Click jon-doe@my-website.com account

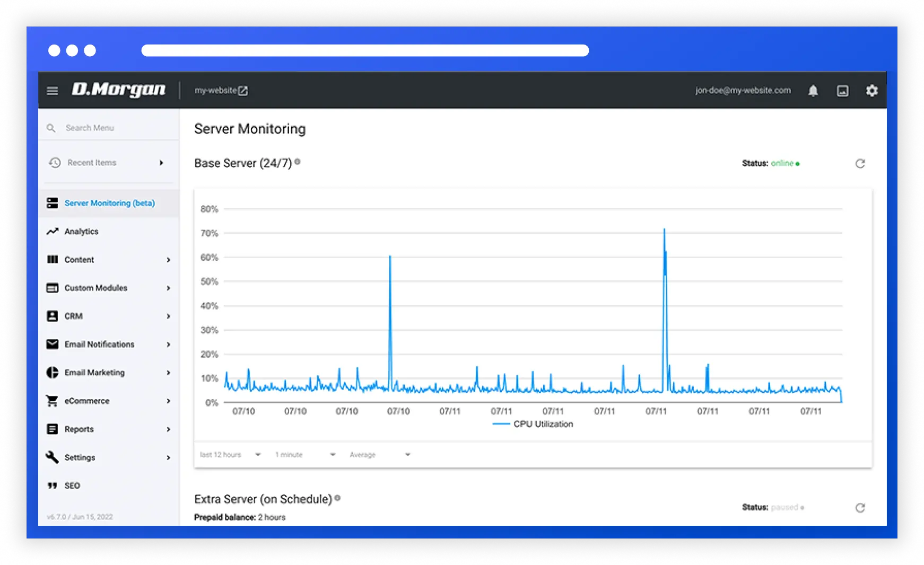(743, 90)
